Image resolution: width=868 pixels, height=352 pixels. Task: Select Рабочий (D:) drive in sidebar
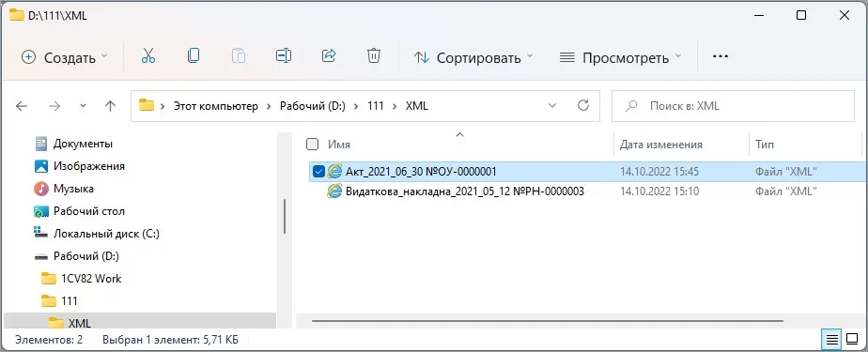point(76,256)
